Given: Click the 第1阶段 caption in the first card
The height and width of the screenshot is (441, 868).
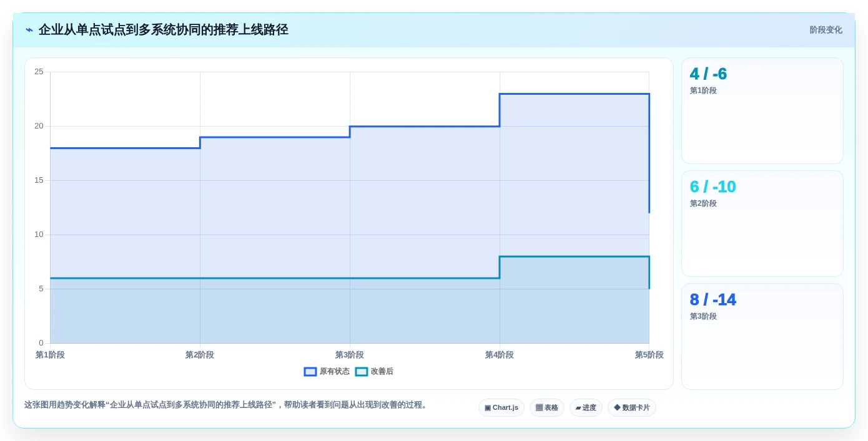Looking at the screenshot, I should tap(703, 90).
